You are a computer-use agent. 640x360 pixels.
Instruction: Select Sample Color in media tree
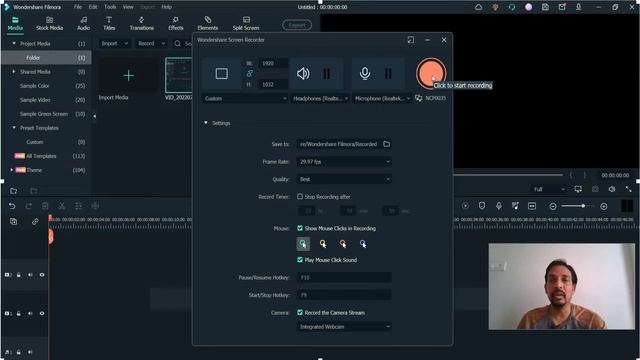pos(35,86)
